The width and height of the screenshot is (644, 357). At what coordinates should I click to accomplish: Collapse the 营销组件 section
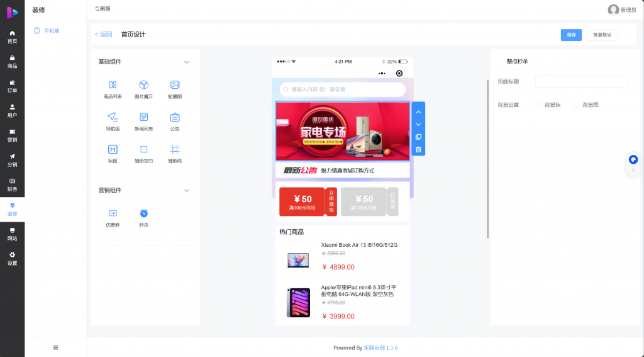[x=186, y=190]
